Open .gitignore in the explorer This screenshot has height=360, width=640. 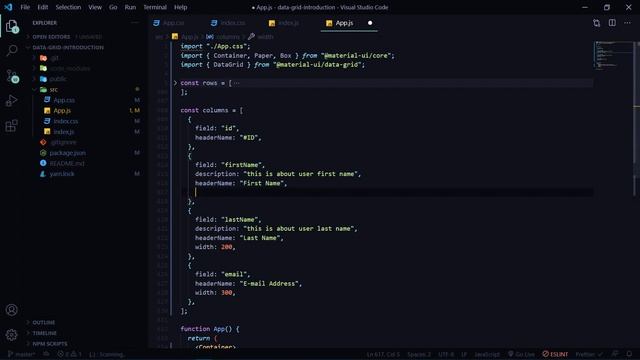point(63,142)
